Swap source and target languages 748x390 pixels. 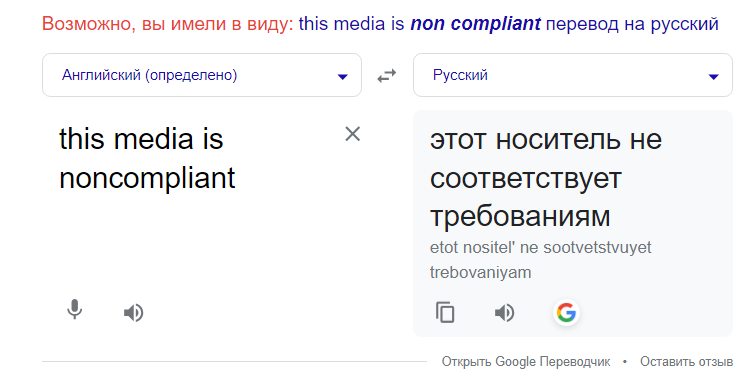point(387,75)
